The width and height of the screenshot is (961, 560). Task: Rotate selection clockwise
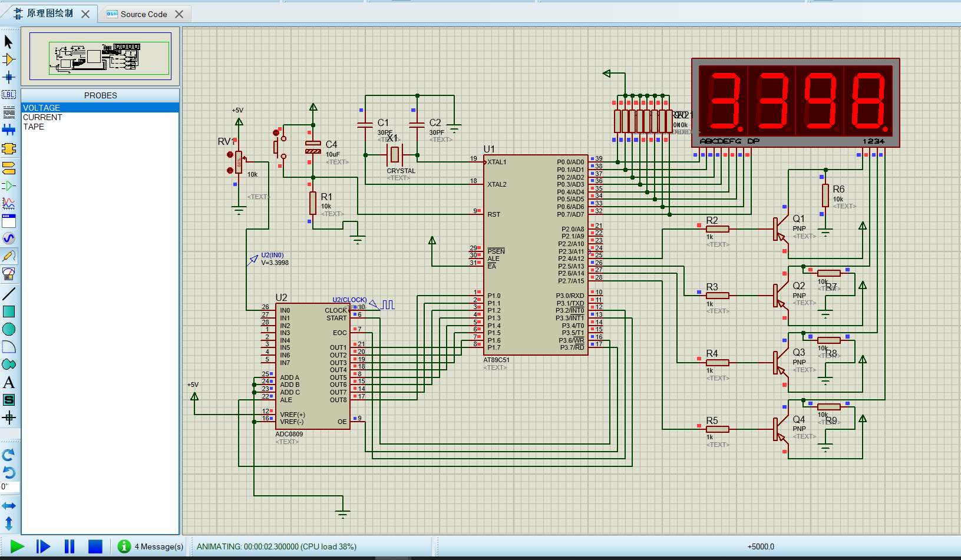(x=8, y=455)
